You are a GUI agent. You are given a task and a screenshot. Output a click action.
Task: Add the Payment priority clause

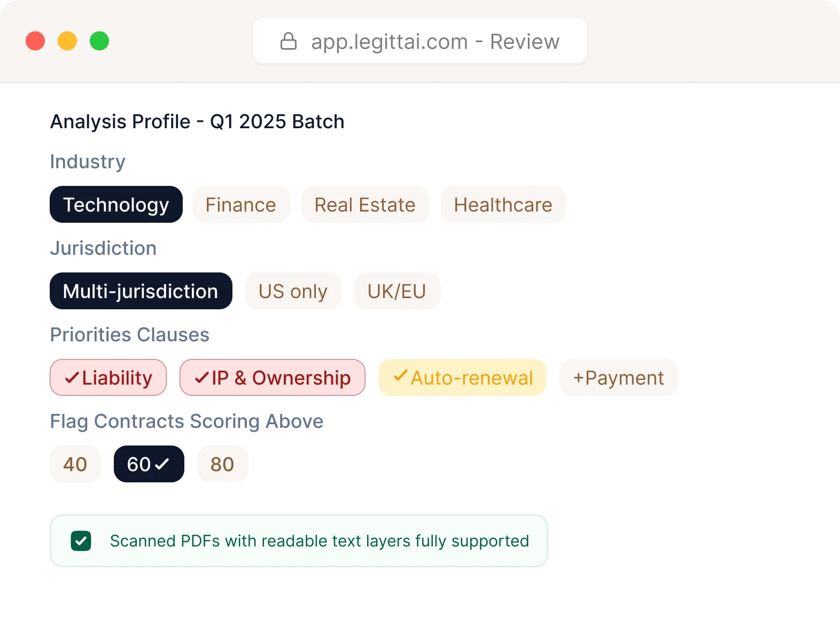point(618,378)
